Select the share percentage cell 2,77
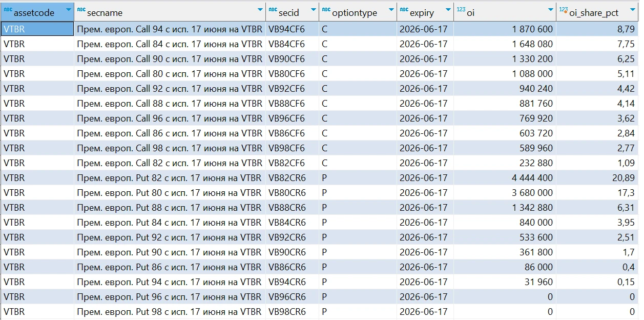644x320 pixels. point(597,148)
